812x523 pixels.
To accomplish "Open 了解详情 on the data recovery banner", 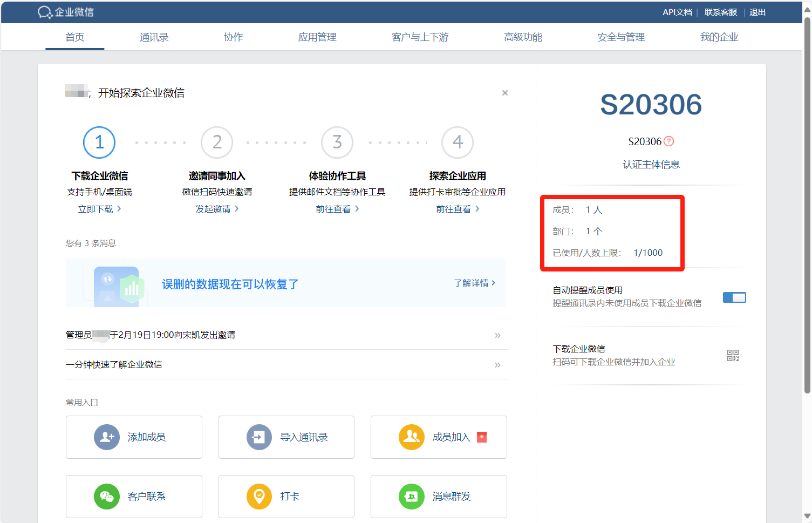I will [x=474, y=283].
